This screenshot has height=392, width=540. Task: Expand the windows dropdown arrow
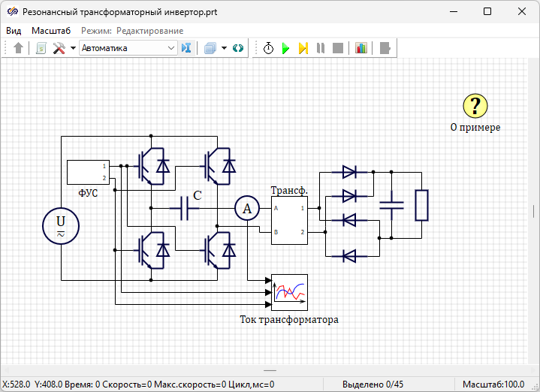(224, 48)
